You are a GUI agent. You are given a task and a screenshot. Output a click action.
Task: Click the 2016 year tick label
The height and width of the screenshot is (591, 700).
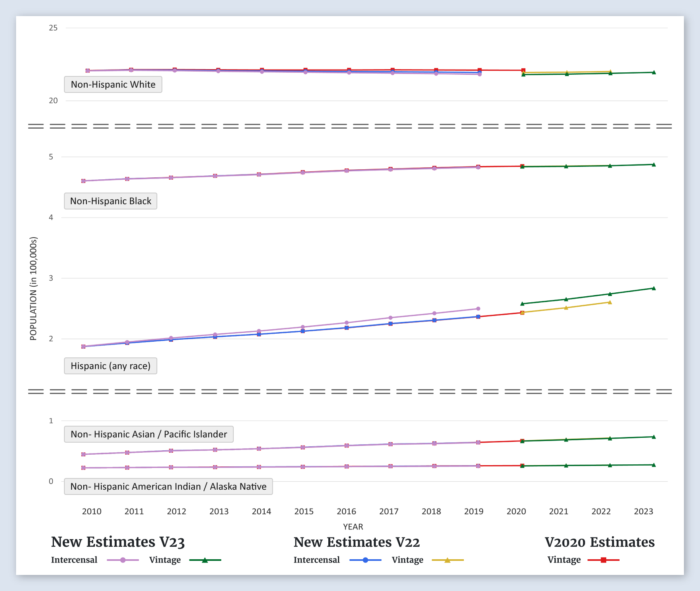coord(346,511)
